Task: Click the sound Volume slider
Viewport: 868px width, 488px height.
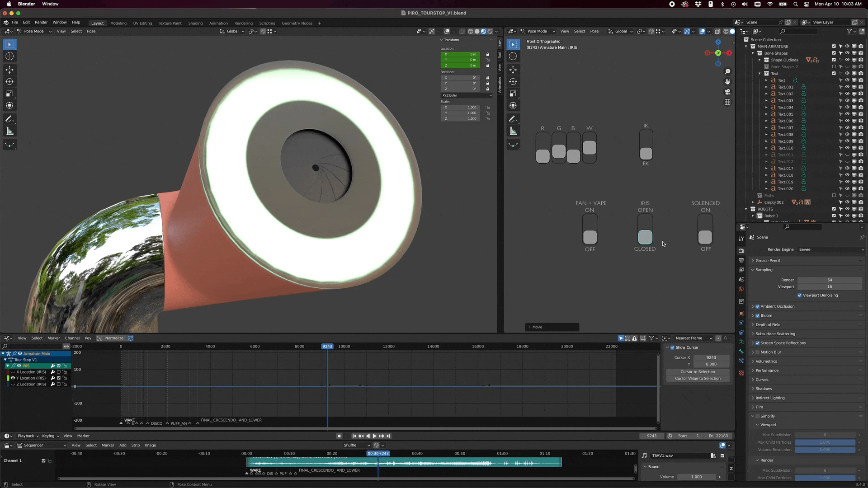Action: pyautogui.click(x=697, y=477)
